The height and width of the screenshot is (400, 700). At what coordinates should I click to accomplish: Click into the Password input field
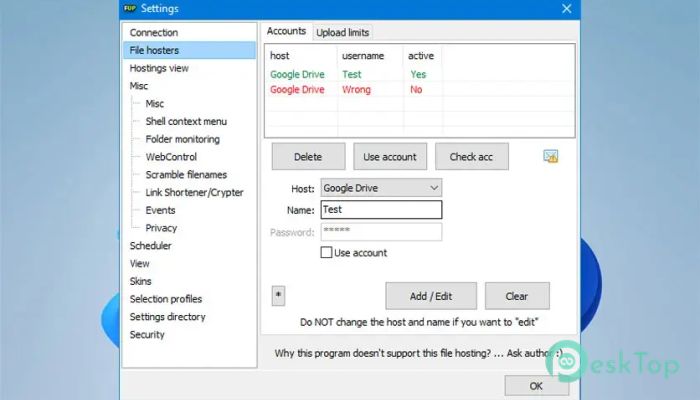pyautogui.click(x=381, y=232)
